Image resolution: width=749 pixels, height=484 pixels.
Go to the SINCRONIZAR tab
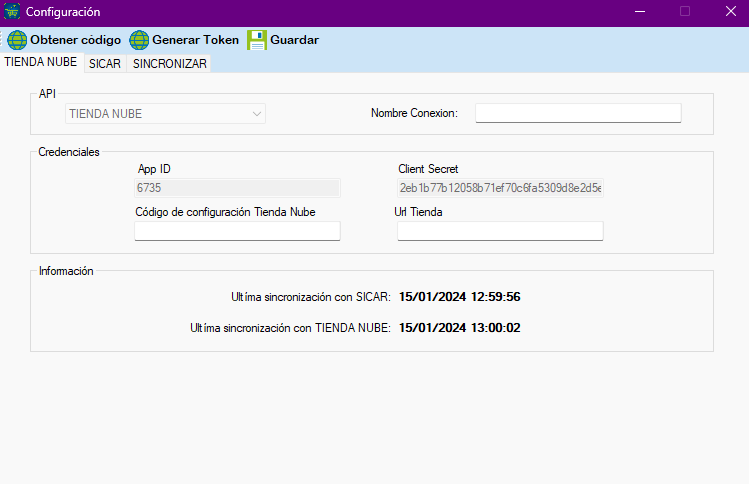170,63
